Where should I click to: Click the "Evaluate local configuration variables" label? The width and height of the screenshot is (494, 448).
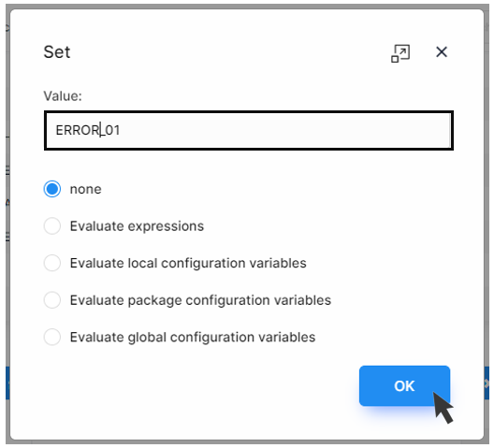[x=188, y=263]
